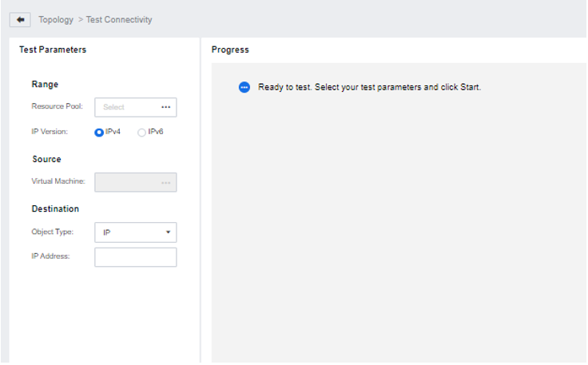Open the Resource Pool selector ellipsis
This screenshot has width=588, height=365.
(165, 107)
